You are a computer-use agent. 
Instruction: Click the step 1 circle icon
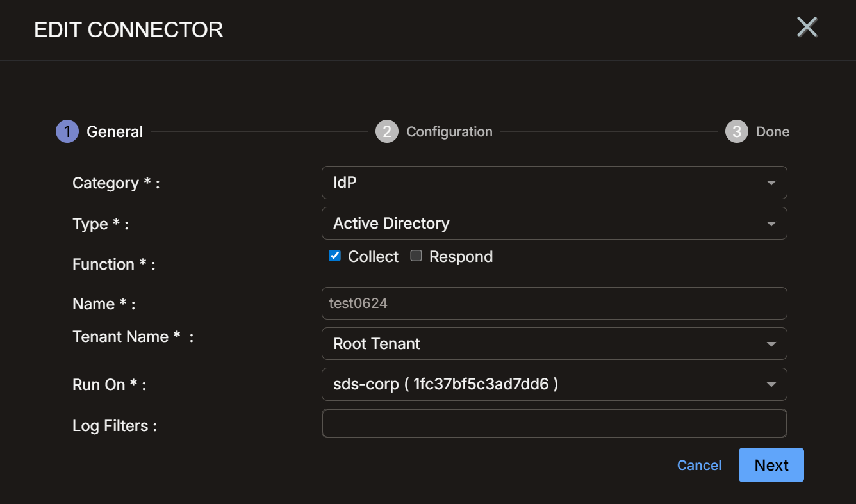pos(67,131)
